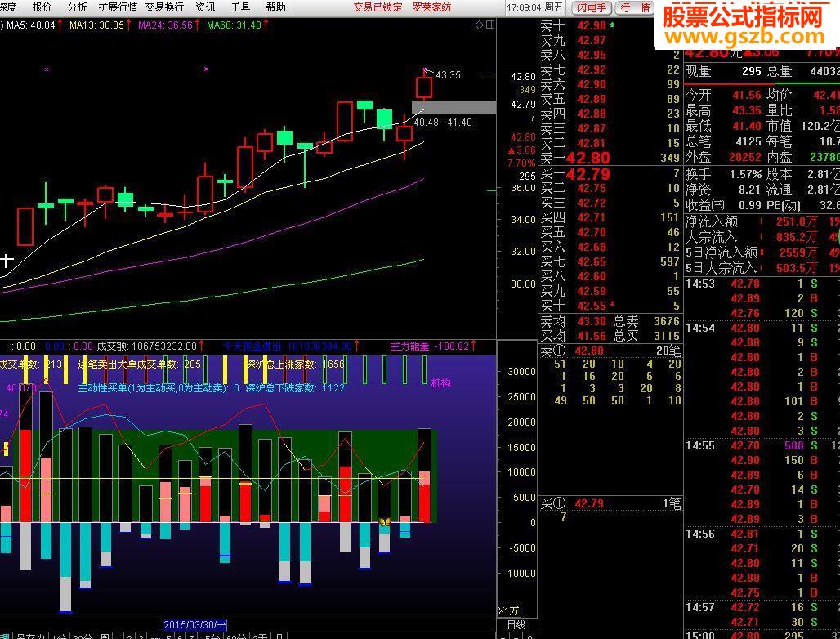Open the 扩展行情 menu
The height and width of the screenshot is (639, 840).
click(x=118, y=7)
